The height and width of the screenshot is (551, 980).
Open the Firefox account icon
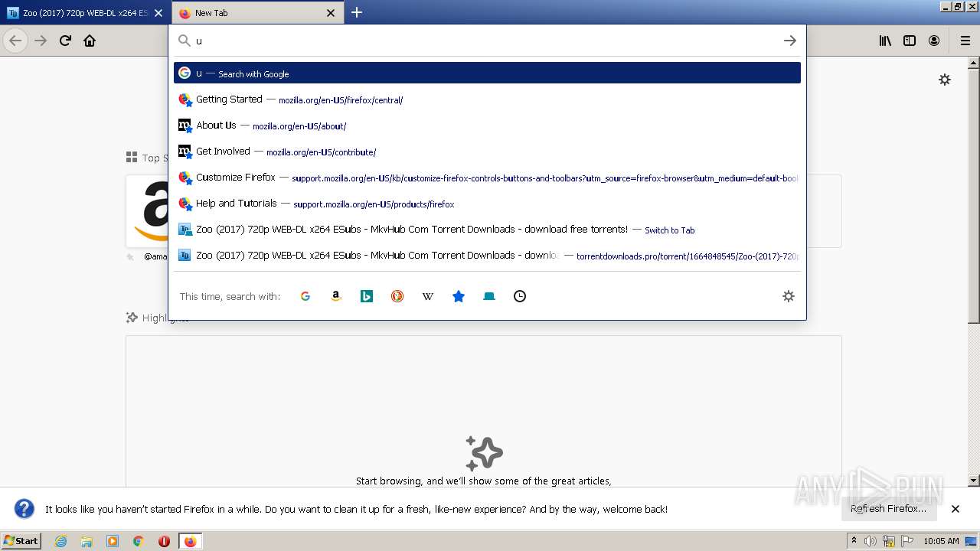(x=934, y=41)
